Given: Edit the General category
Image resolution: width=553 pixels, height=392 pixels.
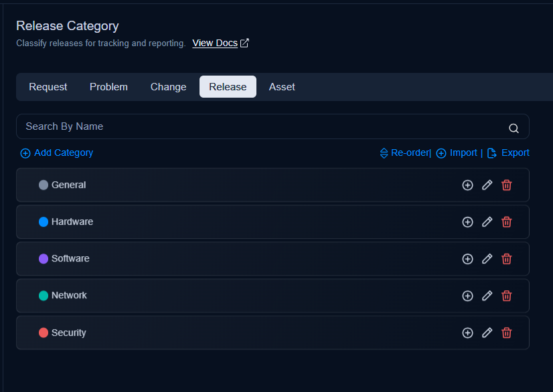Looking at the screenshot, I should pos(487,185).
